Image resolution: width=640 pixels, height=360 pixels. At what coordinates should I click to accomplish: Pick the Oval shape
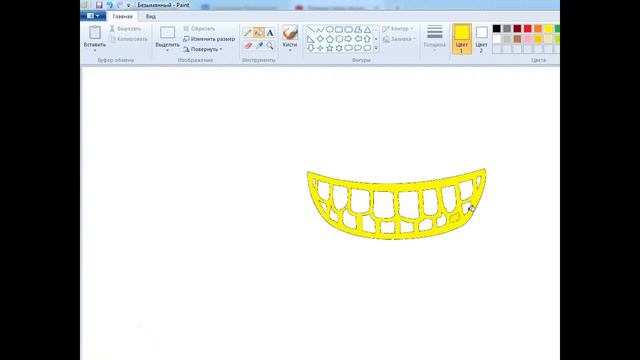tap(329, 29)
